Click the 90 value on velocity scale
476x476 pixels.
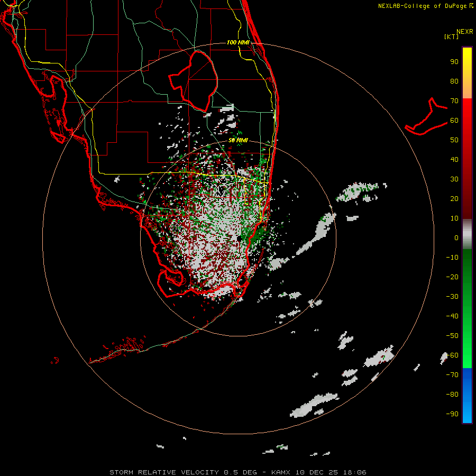point(454,62)
